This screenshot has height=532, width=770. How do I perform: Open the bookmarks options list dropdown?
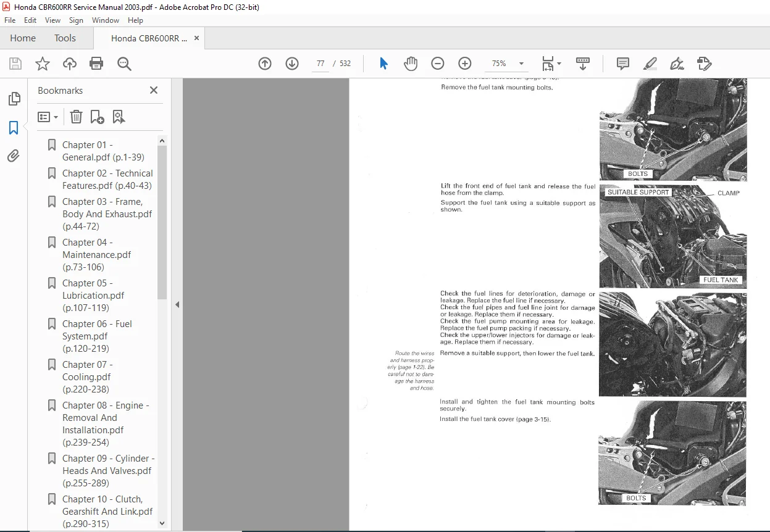[x=48, y=117]
